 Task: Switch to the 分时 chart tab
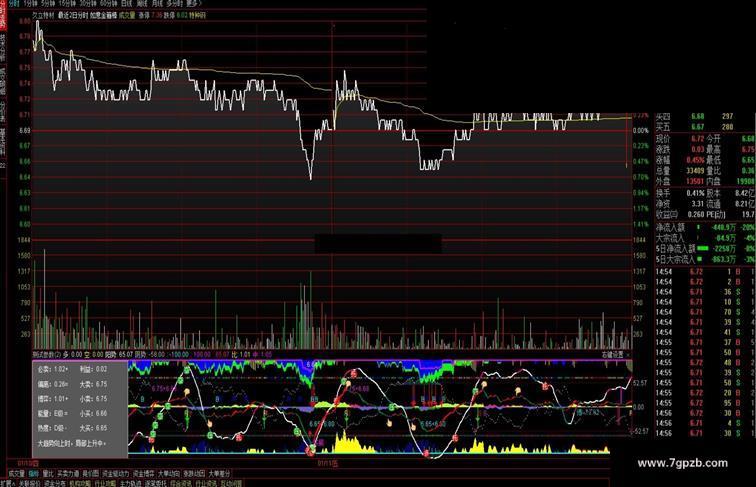tap(14, 3)
